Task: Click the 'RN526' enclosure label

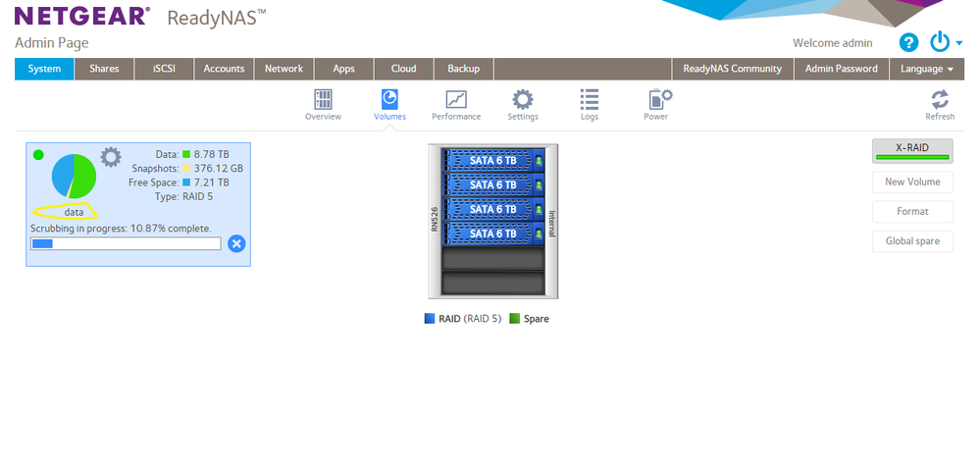Action: tap(435, 222)
